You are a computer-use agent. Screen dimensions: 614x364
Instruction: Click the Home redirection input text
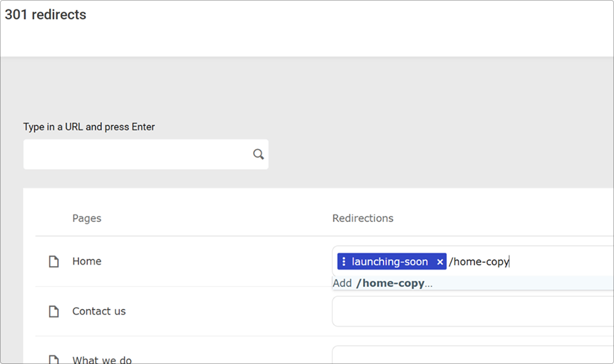(x=478, y=261)
